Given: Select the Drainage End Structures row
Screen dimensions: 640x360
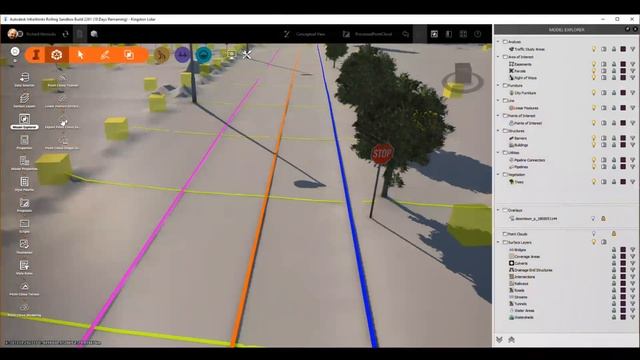Looking at the screenshot, I should pyautogui.click(x=531, y=270).
